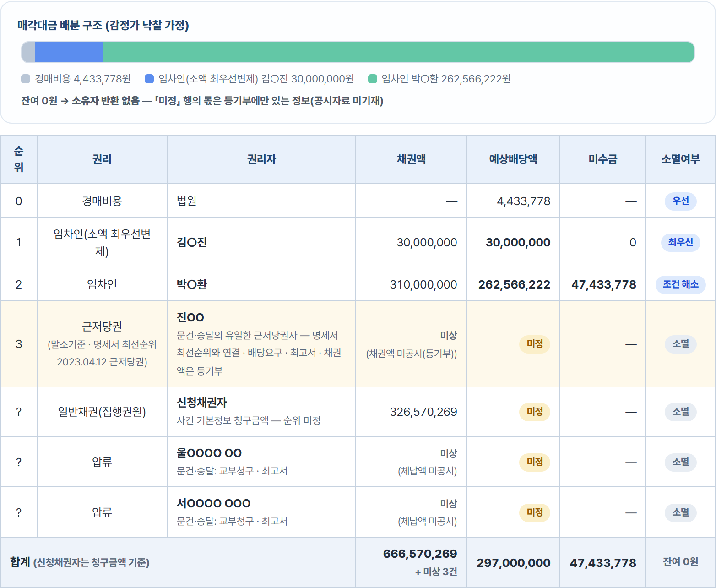Image resolution: width=716 pixels, height=588 pixels.
Task: Click the 조건 해소 badge
Action: tap(681, 284)
